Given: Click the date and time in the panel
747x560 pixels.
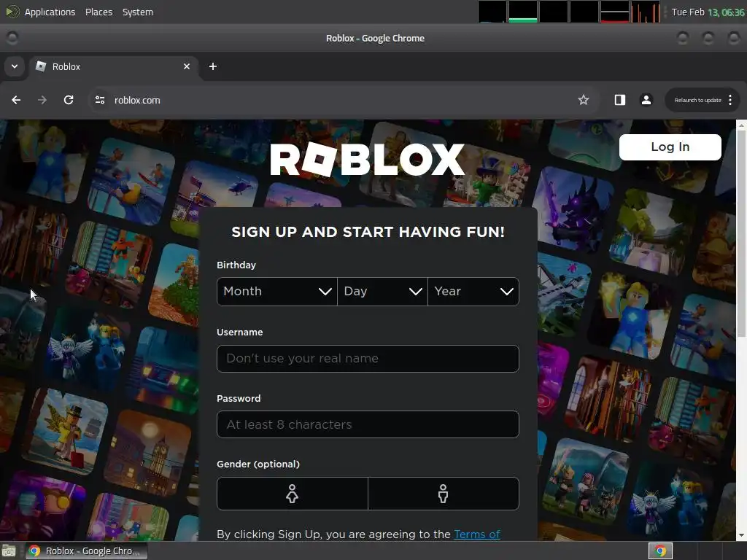Looking at the screenshot, I should pos(708,12).
